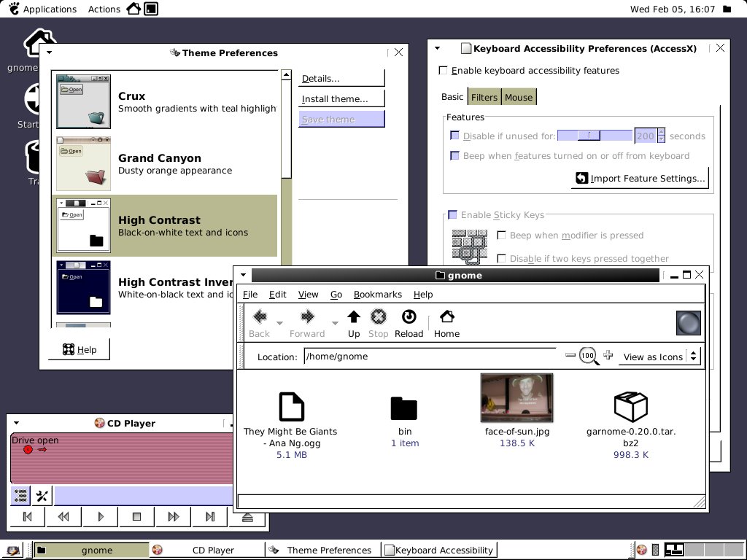Open the Applications menu
This screenshot has height=560, width=747.
(43, 9)
